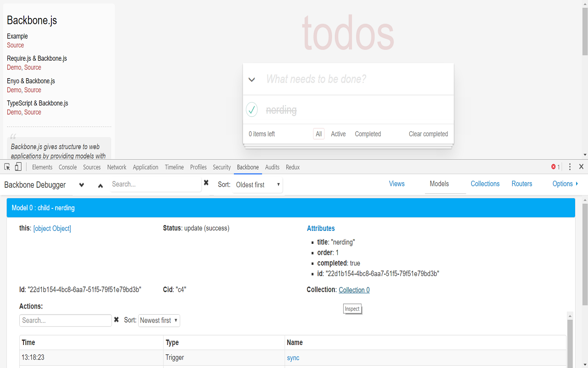This screenshot has width=588, height=368.
Task: Filter todos by 'Completed'
Action: pos(368,134)
